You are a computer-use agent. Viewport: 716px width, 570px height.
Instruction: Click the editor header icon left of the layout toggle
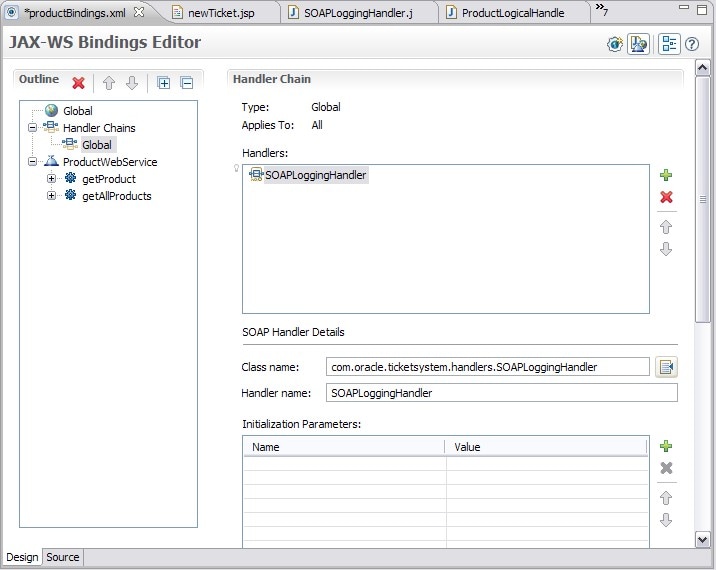[638, 44]
